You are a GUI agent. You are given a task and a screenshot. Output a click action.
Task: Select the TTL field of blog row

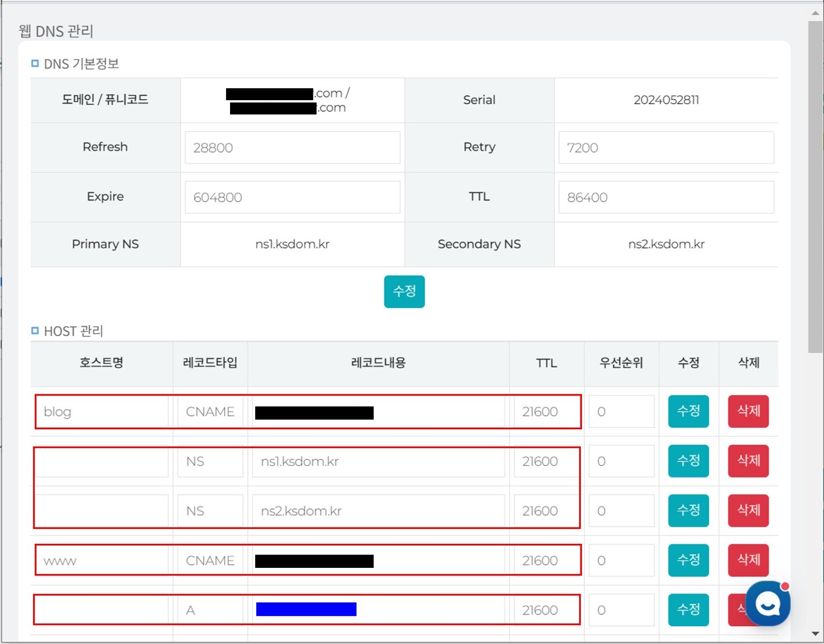point(546,412)
